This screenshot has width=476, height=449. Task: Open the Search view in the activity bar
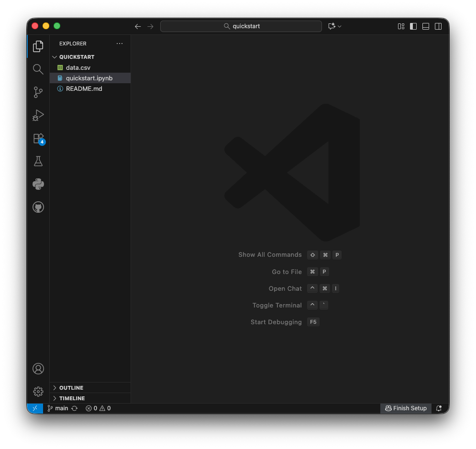(x=38, y=69)
